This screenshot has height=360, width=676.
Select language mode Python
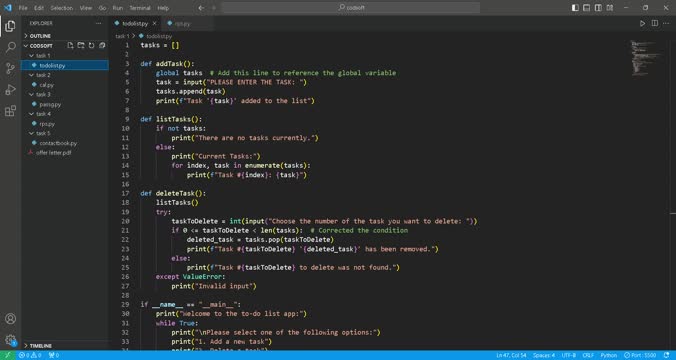pyautogui.click(x=609, y=355)
